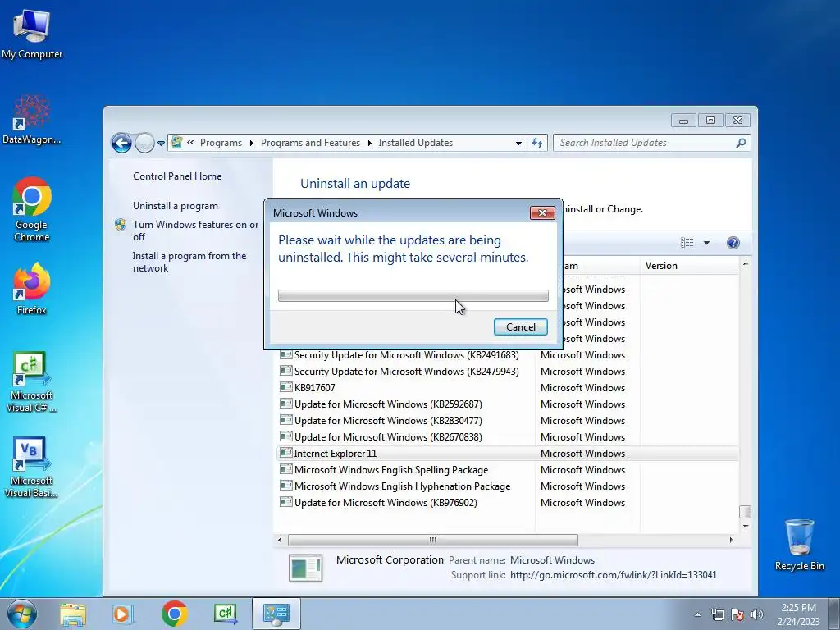Click the details pane update thumbnail
Image resolution: width=840 pixels, height=630 pixels.
(x=305, y=568)
